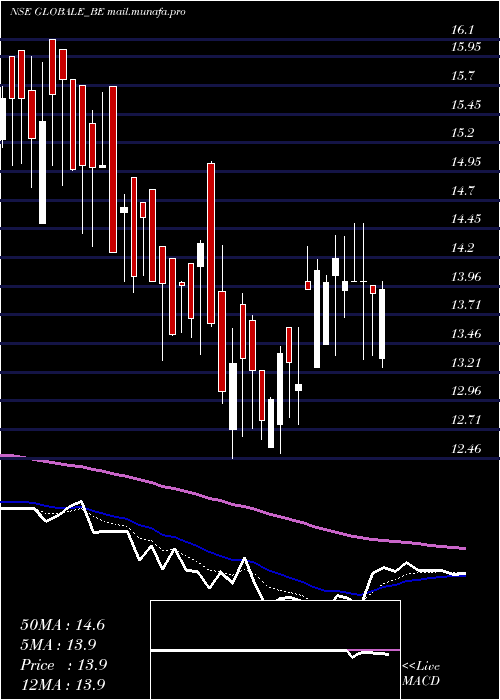Screen dimensions: 500x700
Task: Click the 'NSE GLOBALE_BE mail.munafa.pro' chart title
Action: [97, 12]
